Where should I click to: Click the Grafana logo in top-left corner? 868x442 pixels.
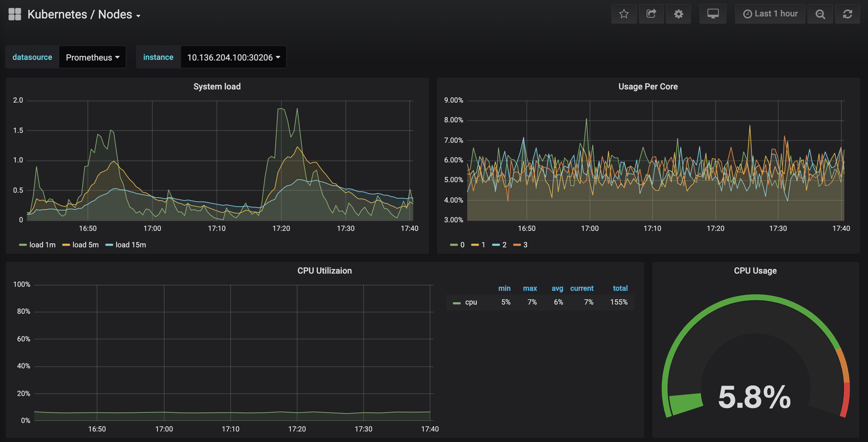pyautogui.click(x=14, y=14)
